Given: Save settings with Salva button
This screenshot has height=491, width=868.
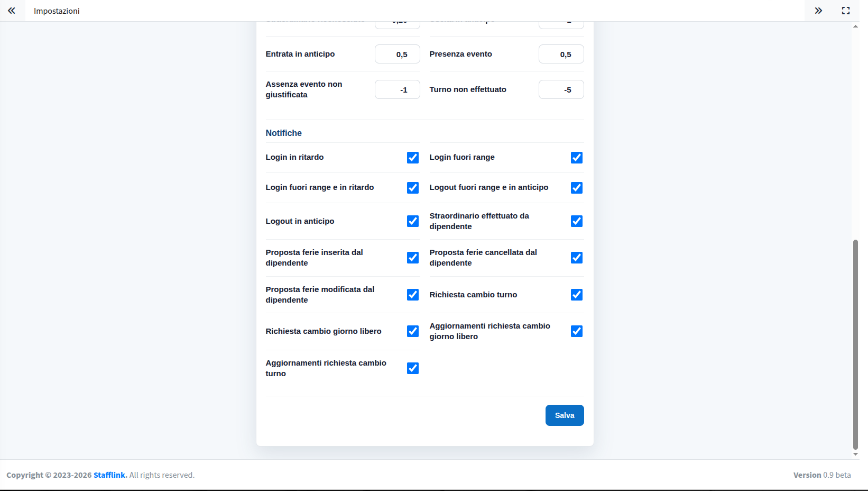Looking at the screenshot, I should tap(565, 415).
